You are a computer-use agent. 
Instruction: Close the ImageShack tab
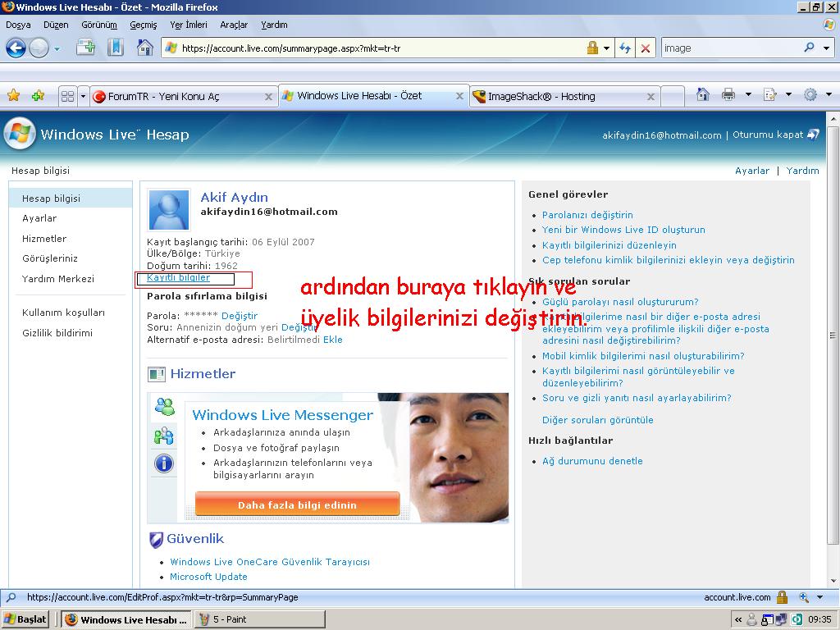[651, 97]
